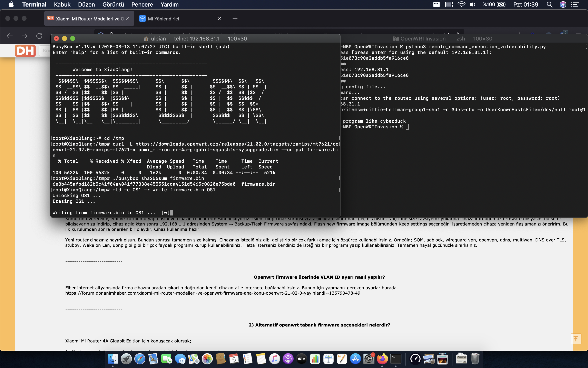This screenshot has height=368, width=588.
Task: Open Keynote from the Dock
Action: pos(329,359)
